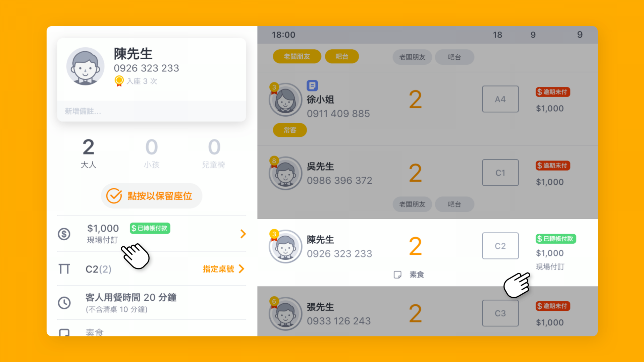Image resolution: width=644 pixels, height=362 pixels.
Task: Click the clock icon for dining time
Action: point(64,303)
